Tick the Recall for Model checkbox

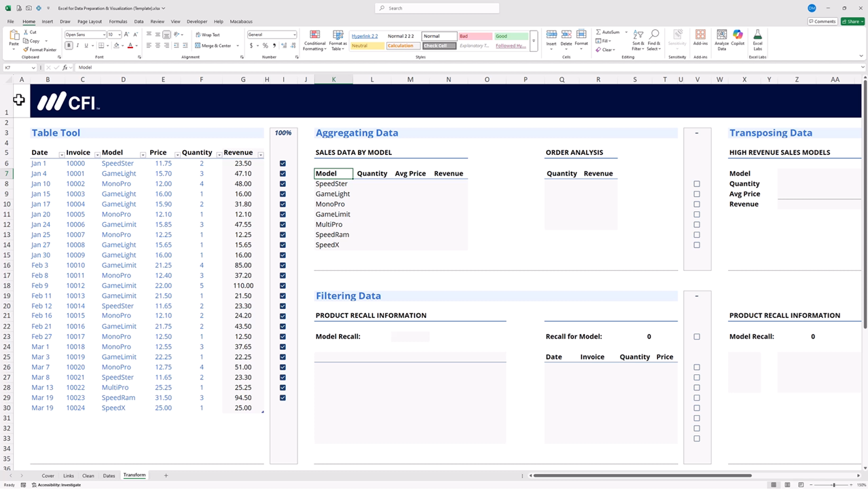pyautogui.click(x=697, y=337)
